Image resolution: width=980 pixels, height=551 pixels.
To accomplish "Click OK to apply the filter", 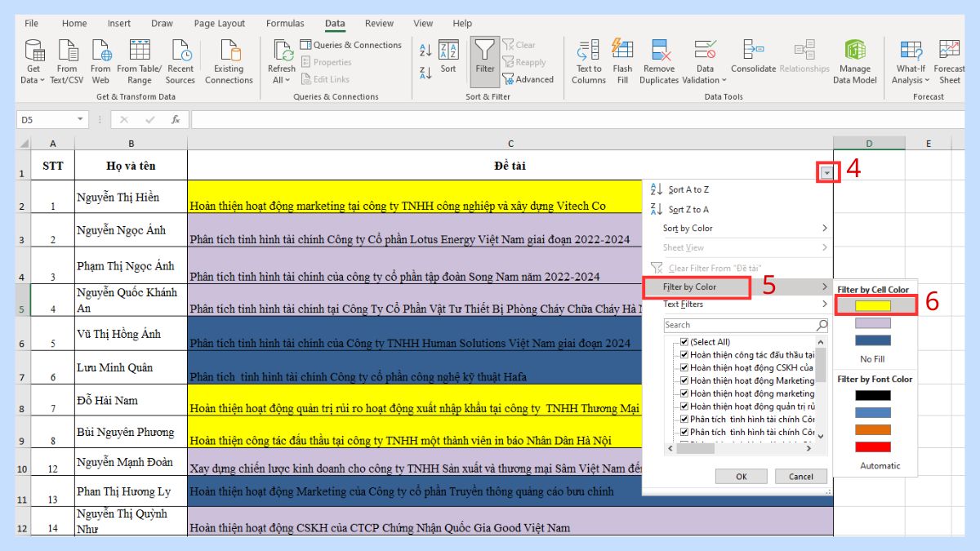I will (741, 476).
